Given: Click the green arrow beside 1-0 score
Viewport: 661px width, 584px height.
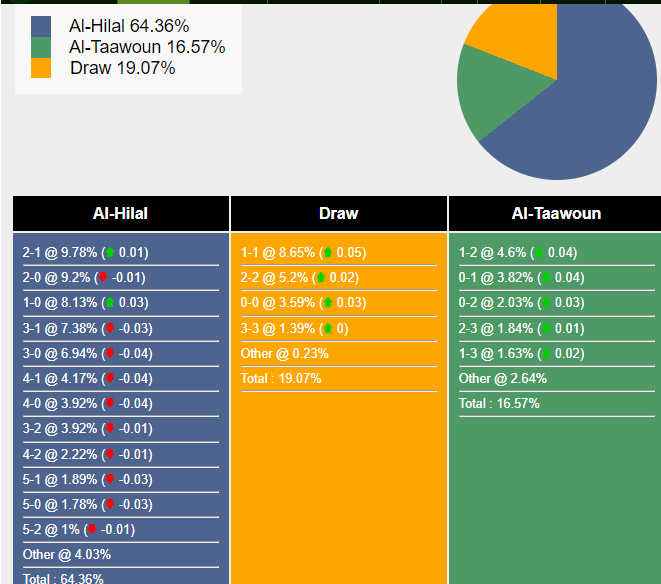Looking at the screenshot, I should [x=109, y=303].
